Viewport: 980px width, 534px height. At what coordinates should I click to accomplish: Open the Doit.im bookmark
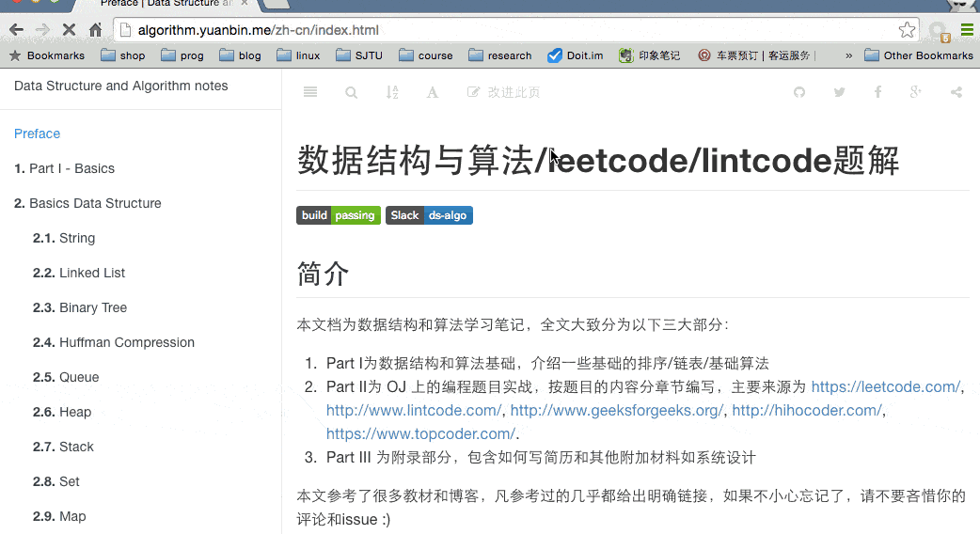pos(575,55)
